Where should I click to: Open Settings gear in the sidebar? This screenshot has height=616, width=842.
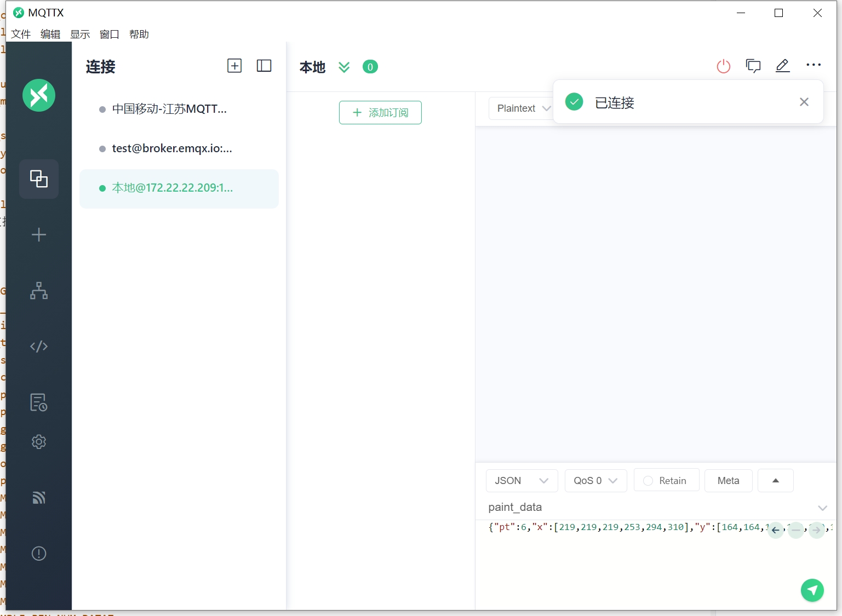[39, 442]
